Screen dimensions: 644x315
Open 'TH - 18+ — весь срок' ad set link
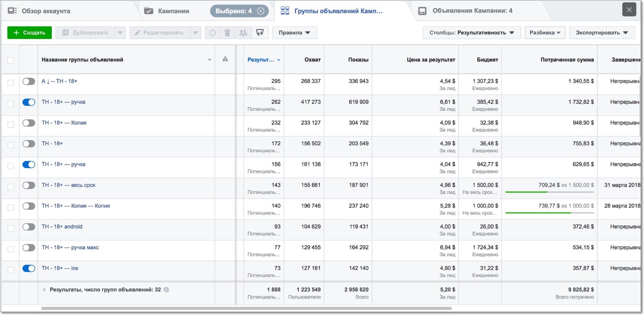click(69, 185)
